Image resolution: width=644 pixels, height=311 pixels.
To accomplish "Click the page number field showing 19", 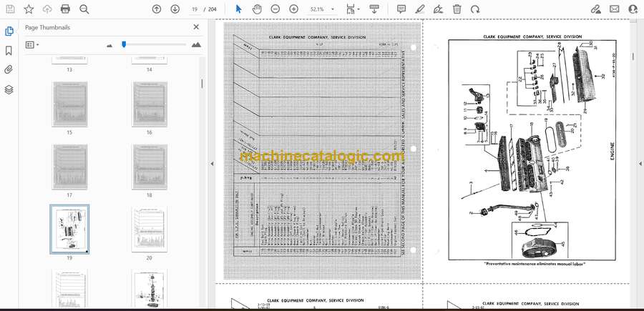I will coord(195,9).
